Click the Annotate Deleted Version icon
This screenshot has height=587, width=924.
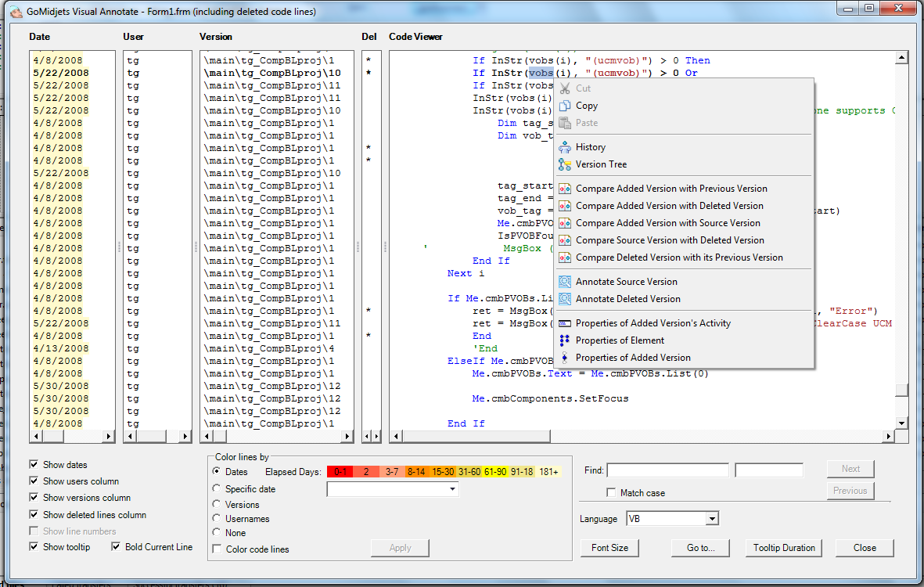pos(564,299)
